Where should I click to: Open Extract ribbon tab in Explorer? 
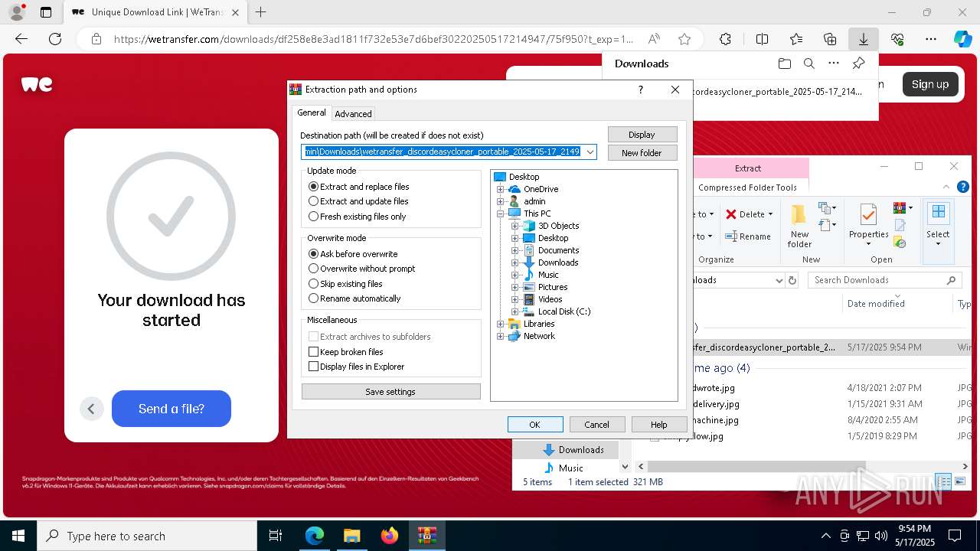pos(748,168)
